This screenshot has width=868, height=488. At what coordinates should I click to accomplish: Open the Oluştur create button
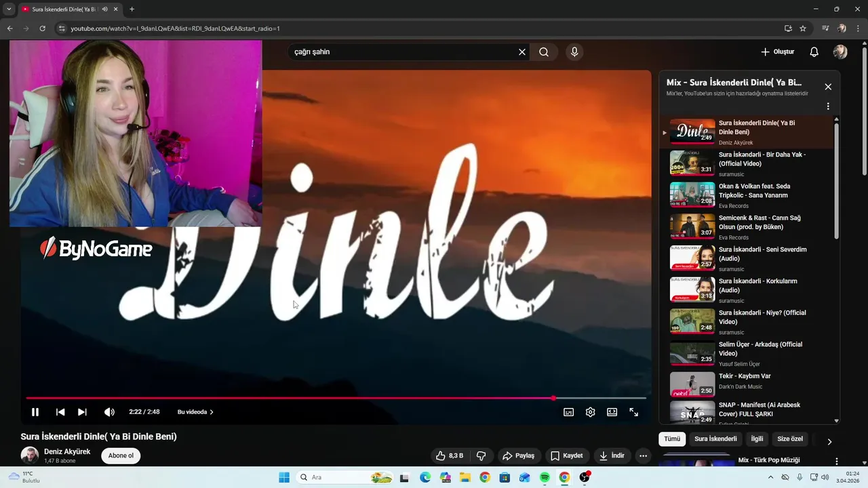[x=778, y=52]
